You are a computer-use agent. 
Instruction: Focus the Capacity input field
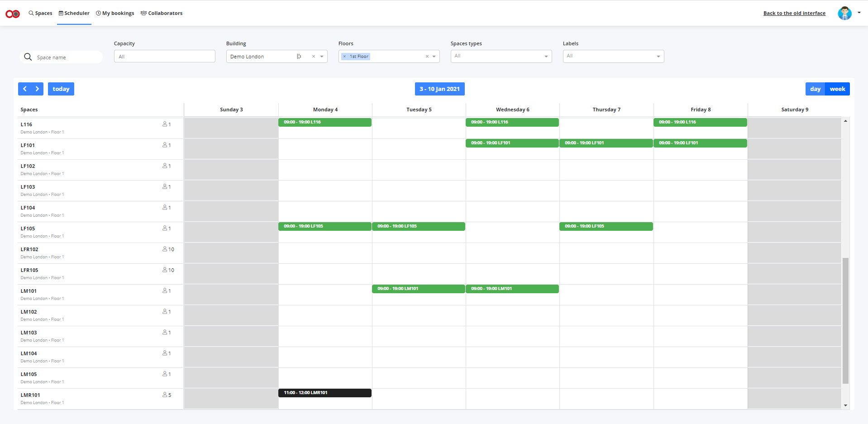pyautogui.click(x=165, y=56)
